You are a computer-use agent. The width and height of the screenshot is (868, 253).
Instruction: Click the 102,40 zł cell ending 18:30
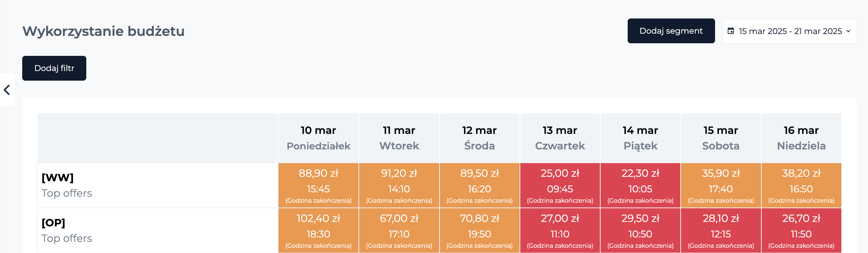pos(318,230)
